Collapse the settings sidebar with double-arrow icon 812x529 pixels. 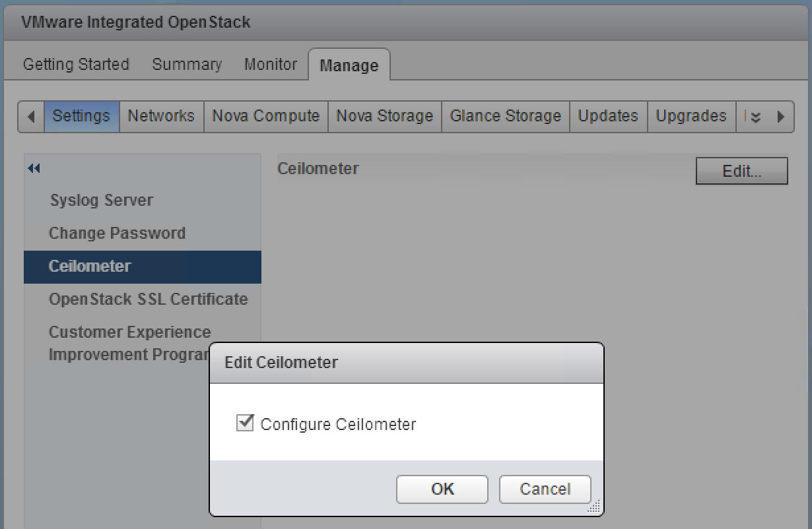pos(34,169)
